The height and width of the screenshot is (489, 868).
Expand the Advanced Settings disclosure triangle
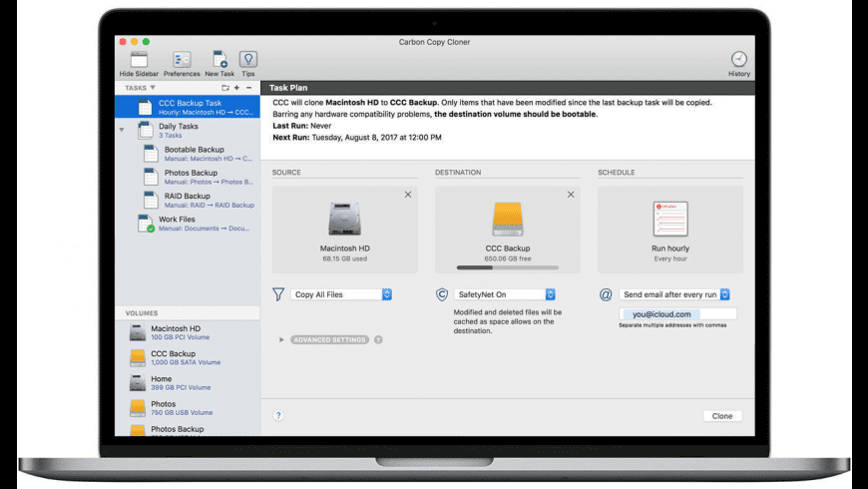click(281, 339)
